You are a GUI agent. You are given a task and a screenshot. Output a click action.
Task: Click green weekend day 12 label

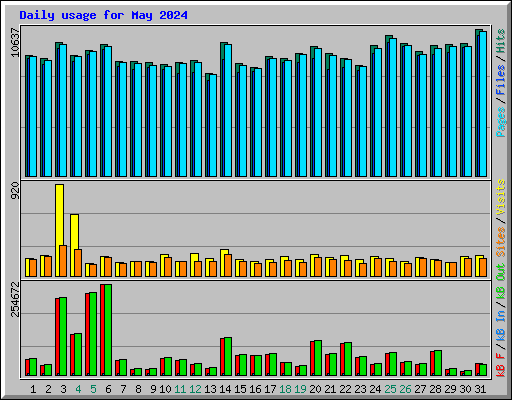(x=195, y=389)
